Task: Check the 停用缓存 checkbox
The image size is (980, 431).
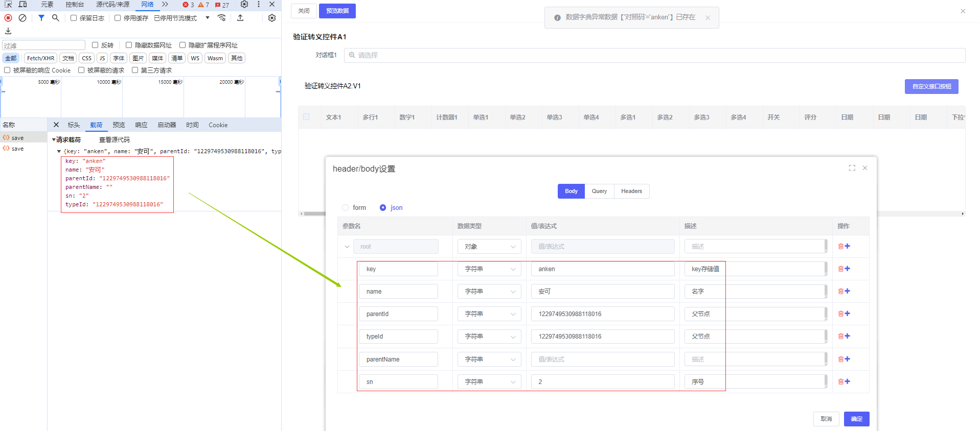Action: click(x=118, y=18)
